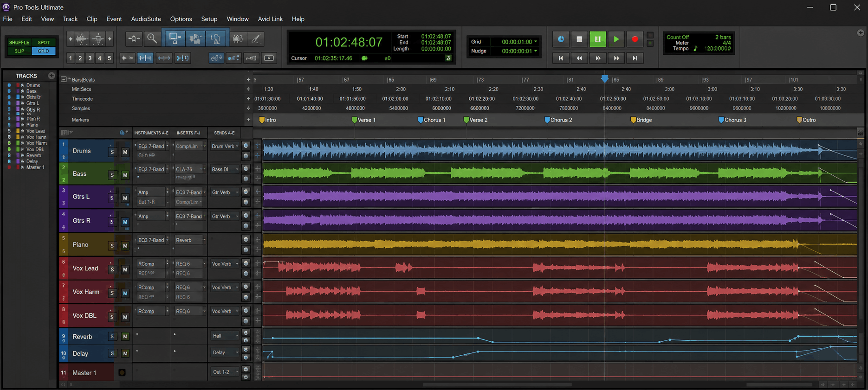The image size is (868, 390).
Task: Click the green Play button
Action: 616,39
